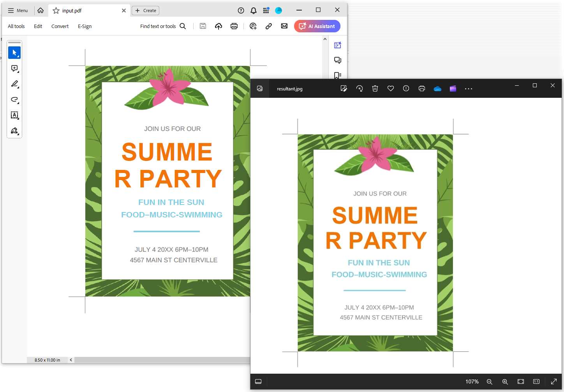The image size is (564, 392).
Task: Zoom in using the Photos zoom control
Action: [505, 381]
